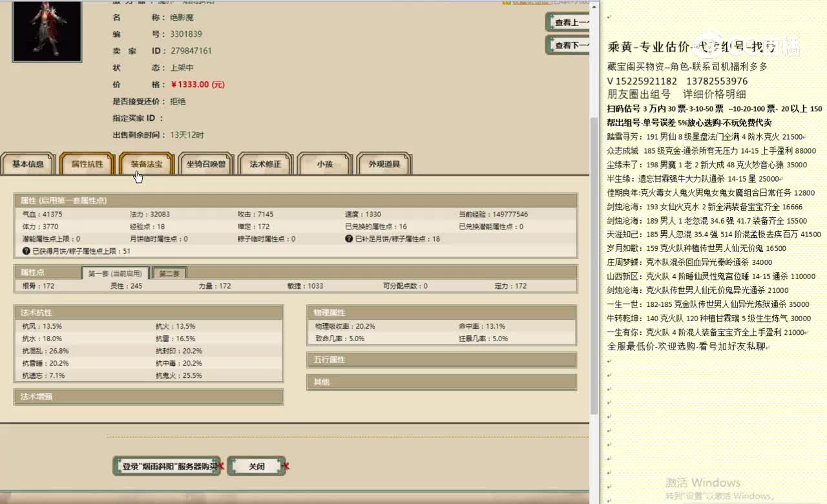
Task: Select the 第一套 (当前启用) attribute set
Action: click(116, 273)
